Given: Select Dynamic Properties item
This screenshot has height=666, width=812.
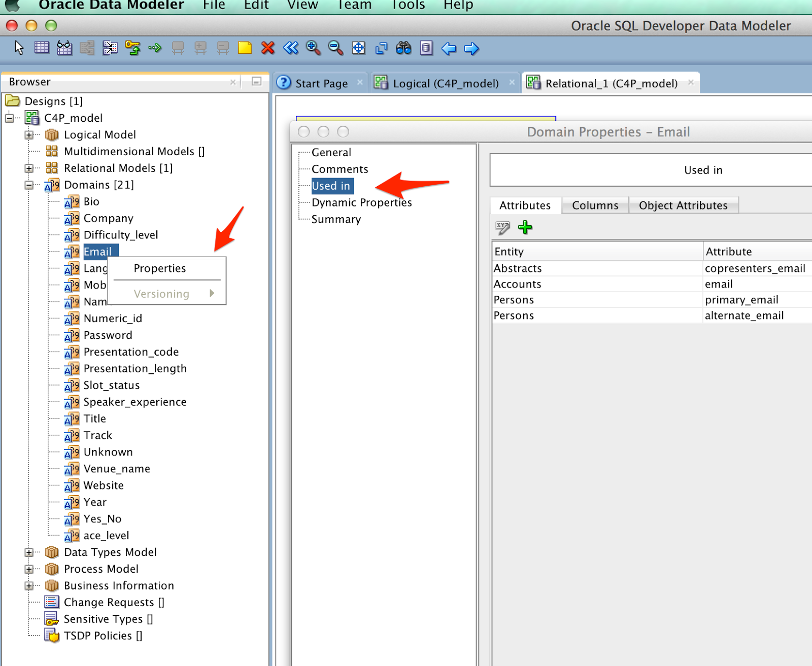Looking at the screenshot, I should pyautogui.click(x=362, y=203).
